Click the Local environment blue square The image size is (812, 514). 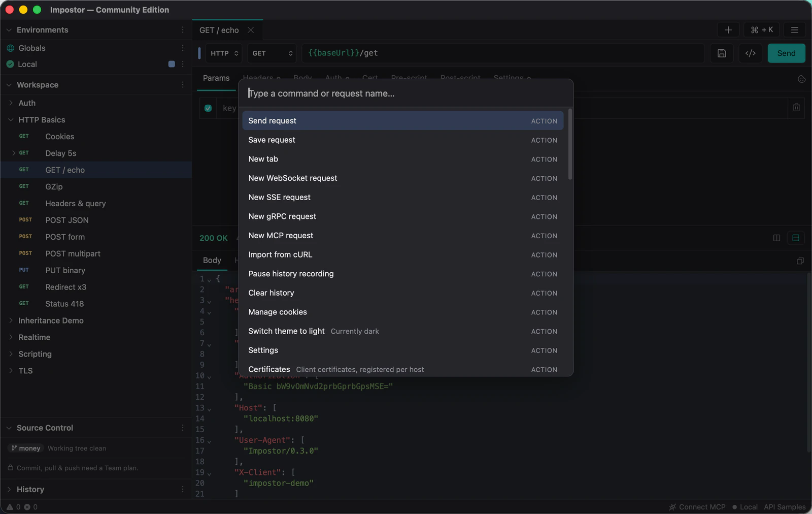point(172,64)
